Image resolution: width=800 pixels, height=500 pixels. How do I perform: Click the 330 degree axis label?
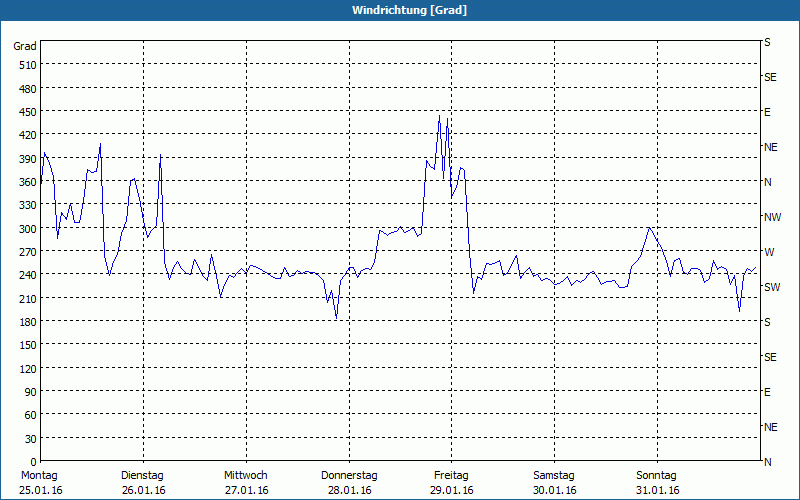pyautogui.click(x=28, y=205)
